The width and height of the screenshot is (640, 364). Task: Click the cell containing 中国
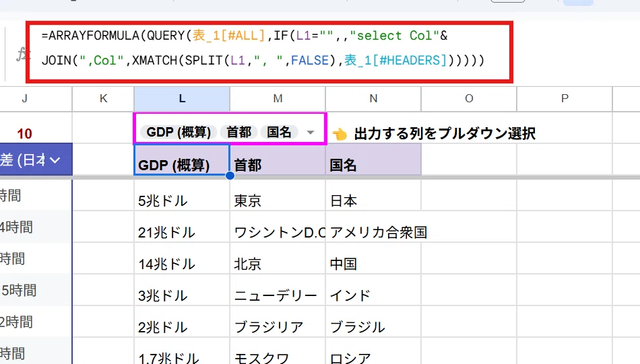click(373, 258)
